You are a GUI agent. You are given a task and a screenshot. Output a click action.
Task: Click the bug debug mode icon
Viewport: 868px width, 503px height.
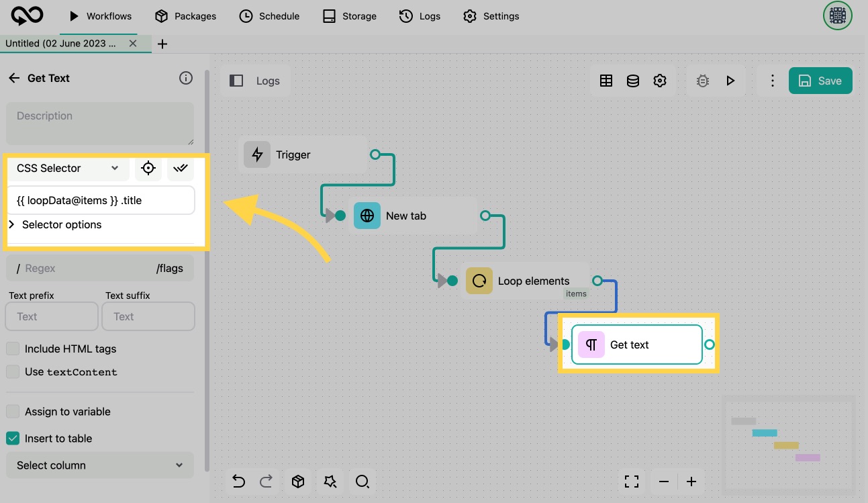(703, 81)
